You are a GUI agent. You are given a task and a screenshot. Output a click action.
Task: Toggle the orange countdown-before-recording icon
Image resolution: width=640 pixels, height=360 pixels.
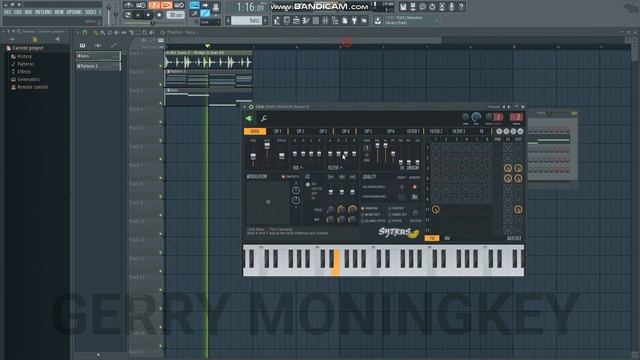[154, 5]
